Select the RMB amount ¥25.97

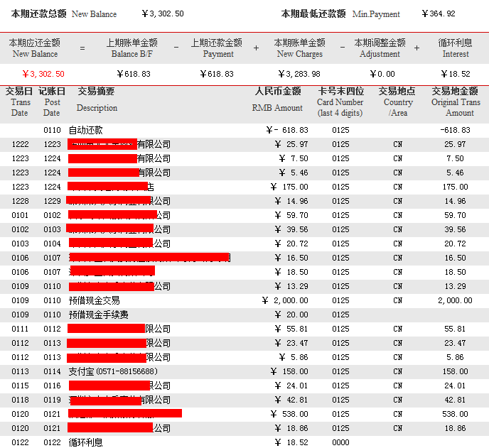[291, 144]
